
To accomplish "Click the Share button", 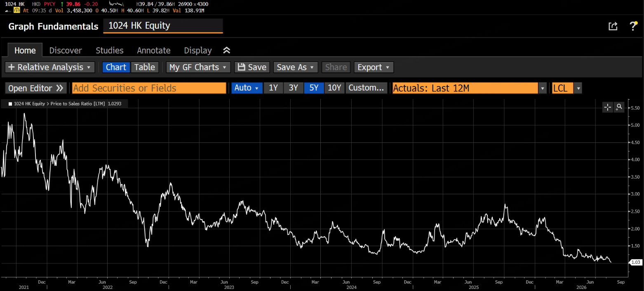I will coord(336,67).
